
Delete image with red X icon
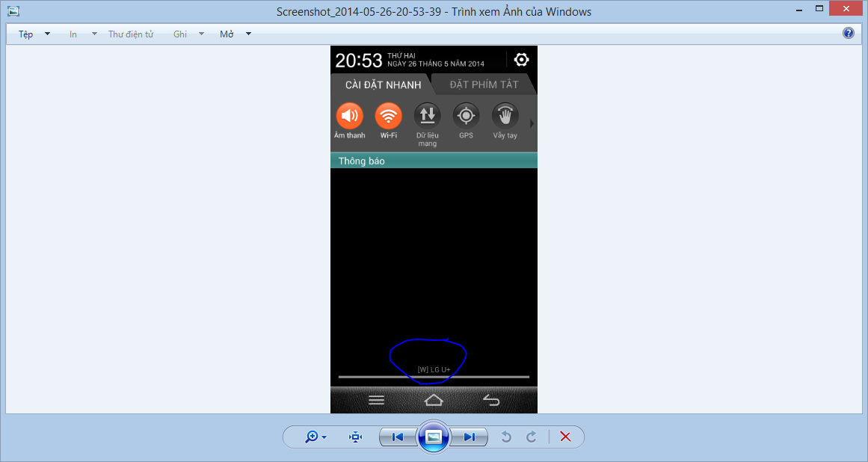click(x=565, y=437)
